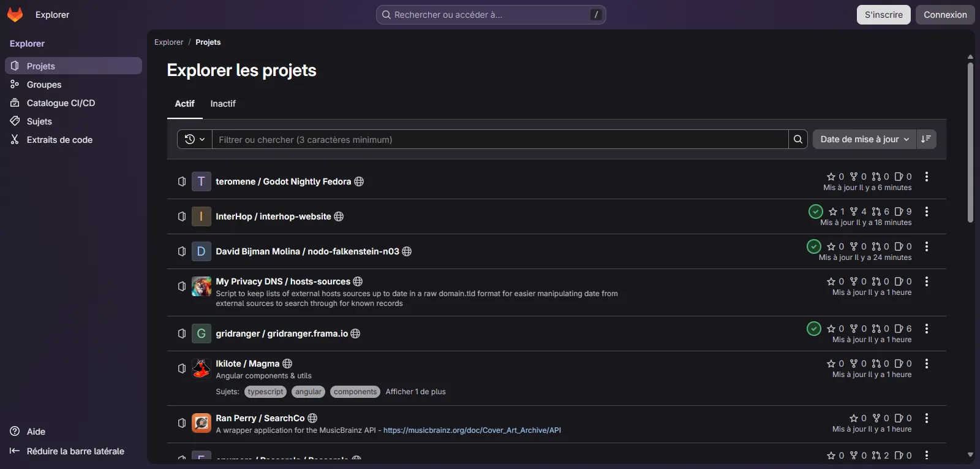Click the public globe icon next to Godot Nightly Fedora

359,181
